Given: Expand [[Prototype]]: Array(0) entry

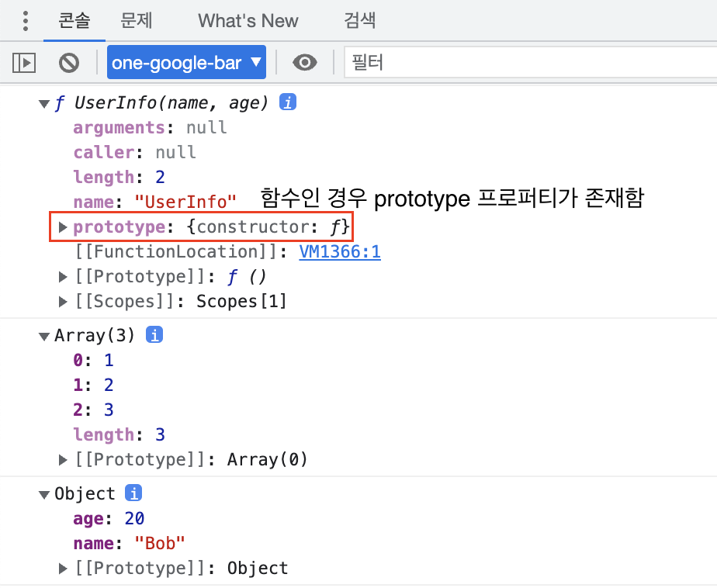Looking at the screenshot, I should click(63, 459).
